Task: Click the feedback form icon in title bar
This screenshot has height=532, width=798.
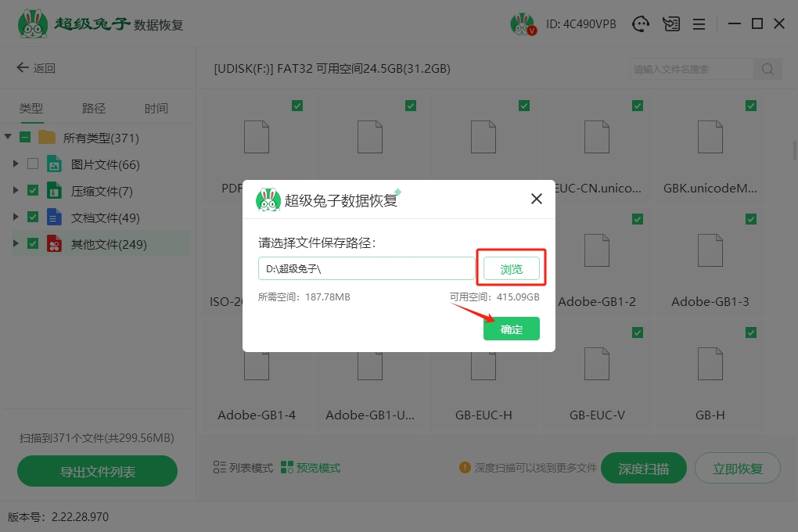Action: 670,24
